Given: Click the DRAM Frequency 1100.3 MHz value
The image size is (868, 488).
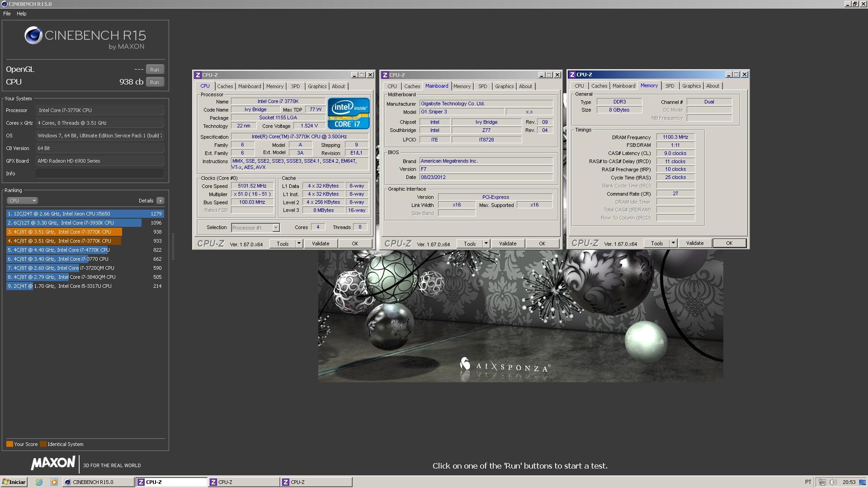Looking at the screenshot, I should point(675,137).
